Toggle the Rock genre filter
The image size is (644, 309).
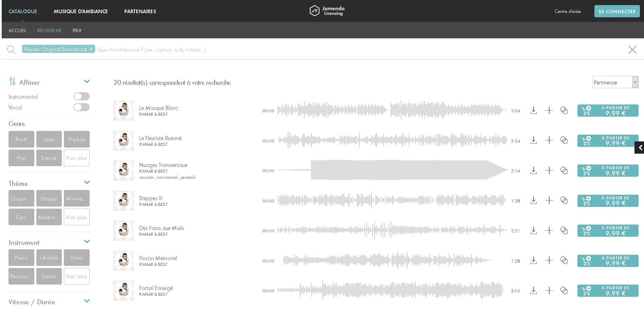point(21,139)
